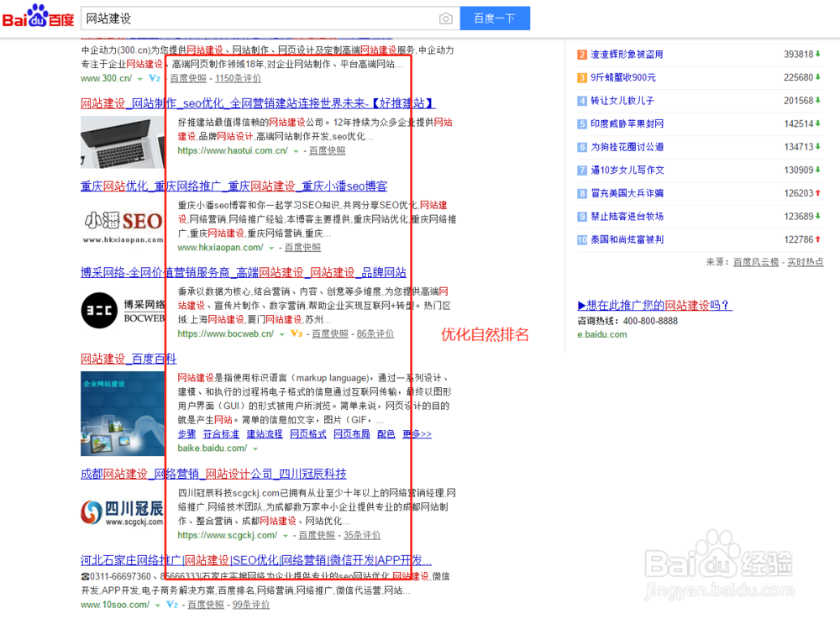Screen dimensions: 840x619
Task: Expand dropdown arrow next to www.bocweb.cn/
Action: [281, 334]
